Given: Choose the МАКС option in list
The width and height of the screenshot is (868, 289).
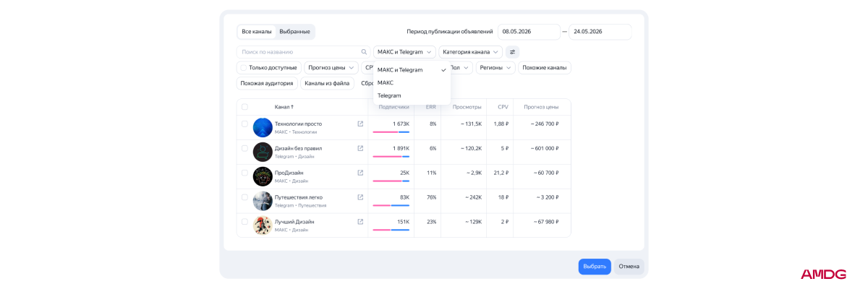Looking at the screenshot, I should [x=412, y=83].
